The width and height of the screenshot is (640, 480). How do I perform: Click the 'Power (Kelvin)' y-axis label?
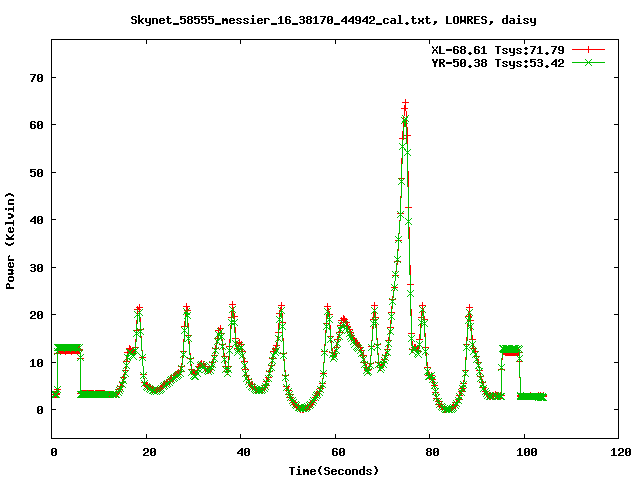(x=10, y=241)
